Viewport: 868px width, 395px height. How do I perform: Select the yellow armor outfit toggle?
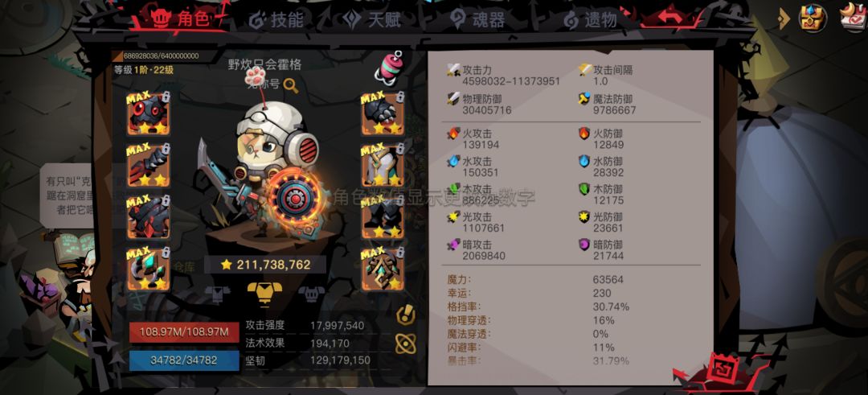(264, 293)
